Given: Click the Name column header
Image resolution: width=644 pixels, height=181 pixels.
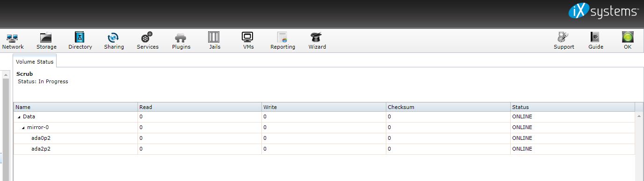Looking at the screenshot, I should click(76, 107).
